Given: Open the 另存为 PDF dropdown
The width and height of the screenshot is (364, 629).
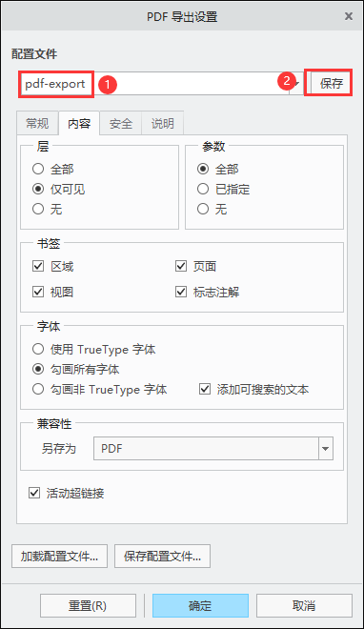Looking at the screenshot, I should pos(213,448).
